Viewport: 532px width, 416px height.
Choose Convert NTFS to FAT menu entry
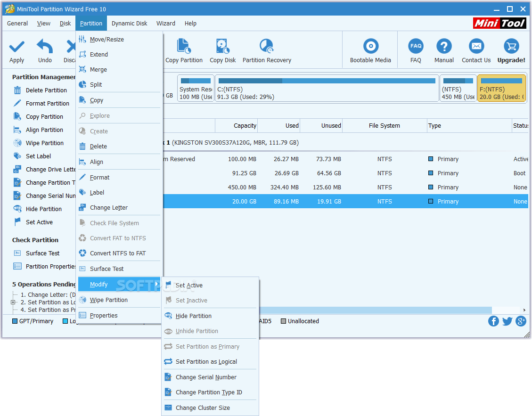119,253
